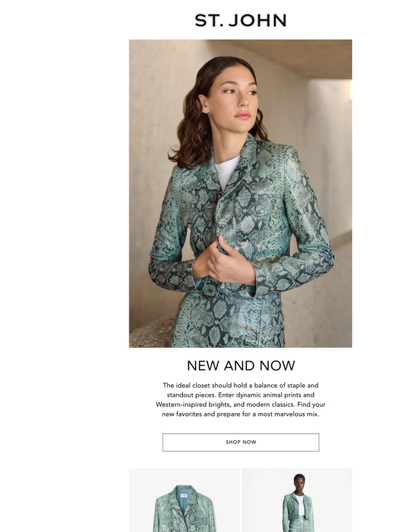Click the white top on small product model
The width and height of the screenshot is (399, 532).
(299, 505)
